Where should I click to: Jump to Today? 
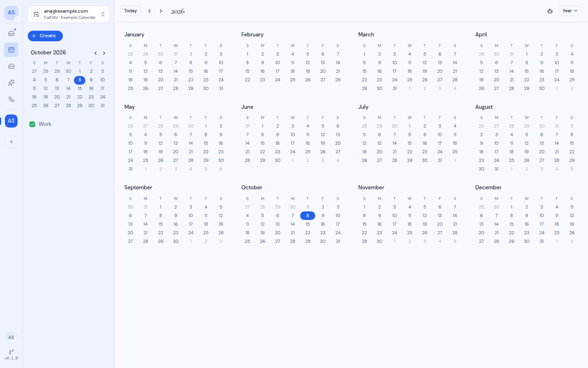click(131, 11)
